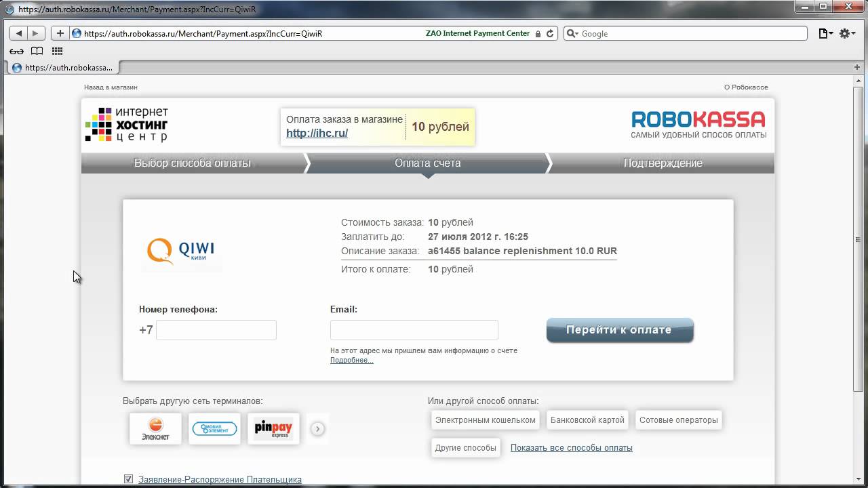Open the bookmarks book icon
This screenshot has height=488, width=868.
coord(37,51)
